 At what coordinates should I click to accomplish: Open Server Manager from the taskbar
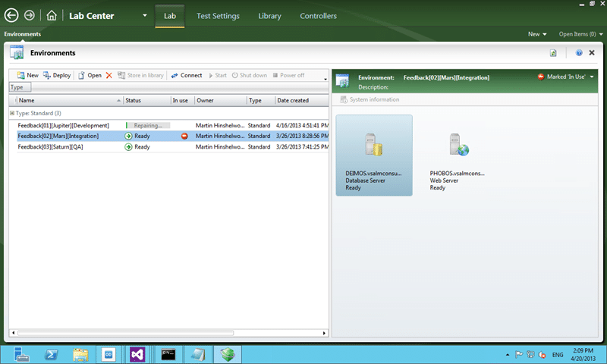point(21,354)
